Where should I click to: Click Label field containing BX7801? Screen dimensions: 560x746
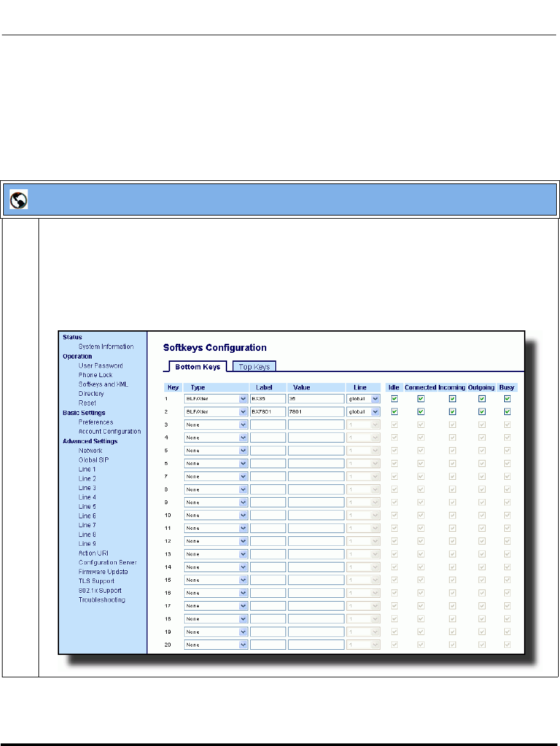tap(268, 412)
